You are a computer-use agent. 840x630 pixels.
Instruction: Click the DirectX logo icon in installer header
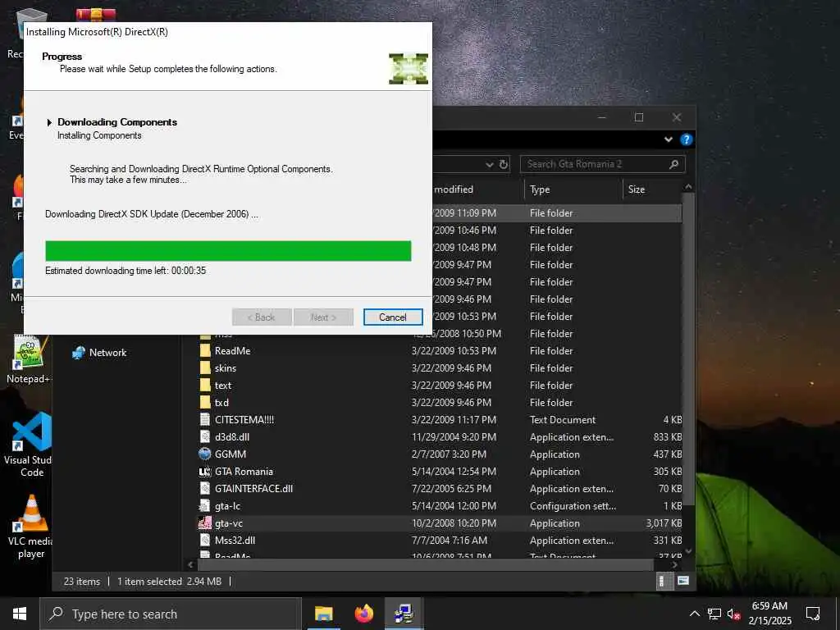(409, 69)
